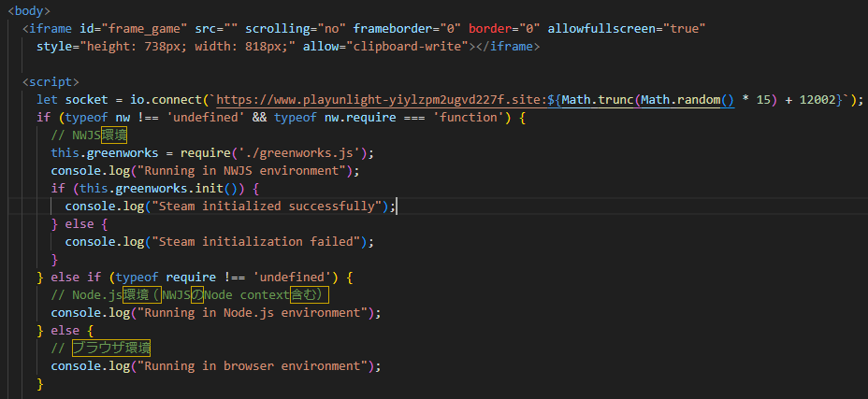Click "Steam initialization failed" string
Viewport: 868px width, 399px height.
255,242
